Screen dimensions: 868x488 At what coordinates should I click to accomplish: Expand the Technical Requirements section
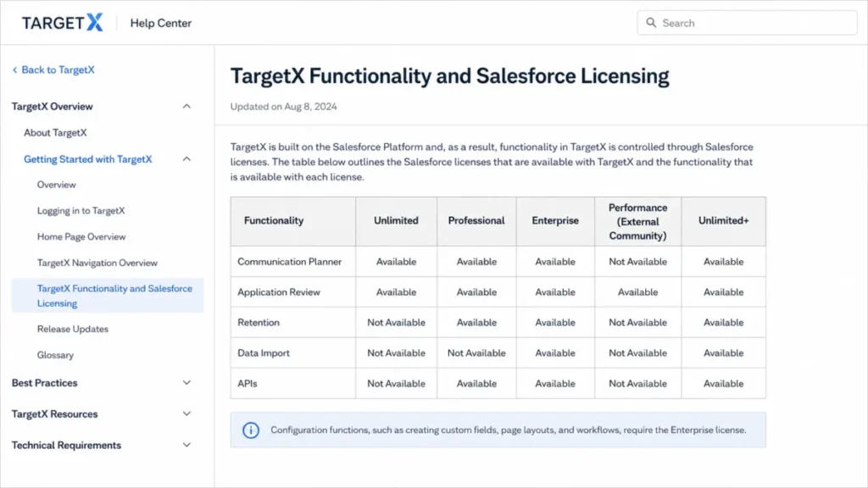tap(186, 445)
